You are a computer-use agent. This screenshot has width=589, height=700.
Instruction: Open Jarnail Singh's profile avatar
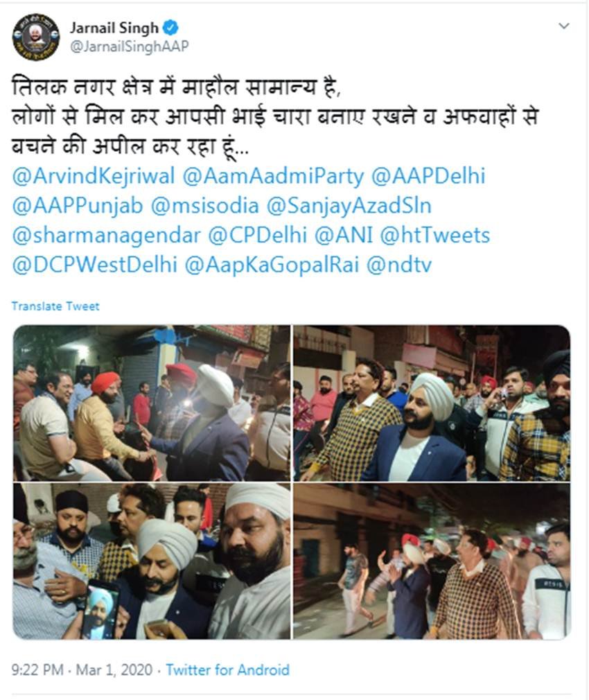pos(36,37)
